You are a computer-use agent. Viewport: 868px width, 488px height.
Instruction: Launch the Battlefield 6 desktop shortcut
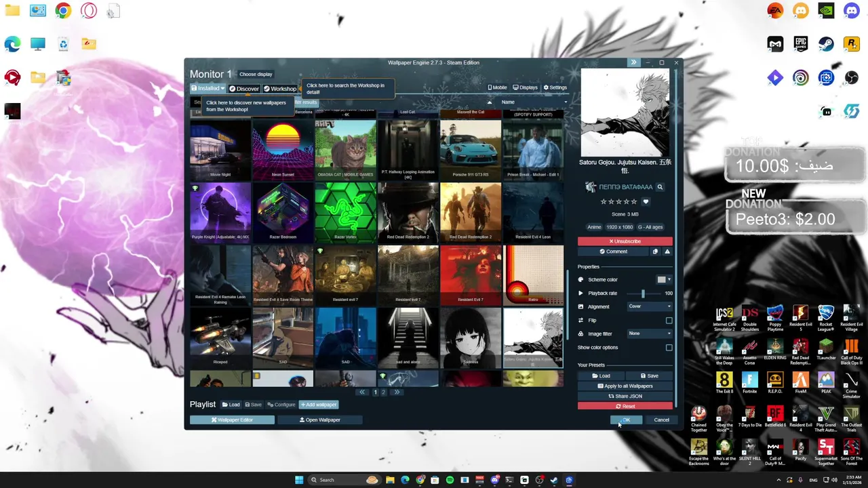[x=775, y=416]
